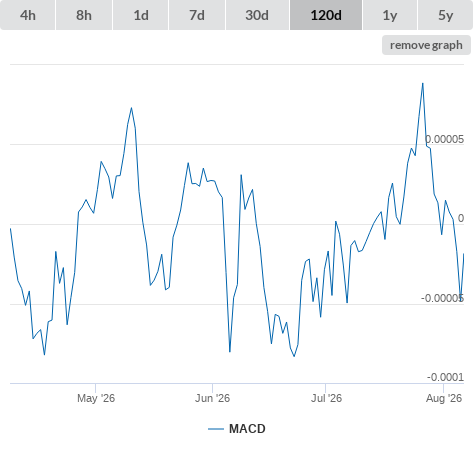Click the -0.00005 y-axis label
The width and height of the screenshot is (474, 455).
442,298
